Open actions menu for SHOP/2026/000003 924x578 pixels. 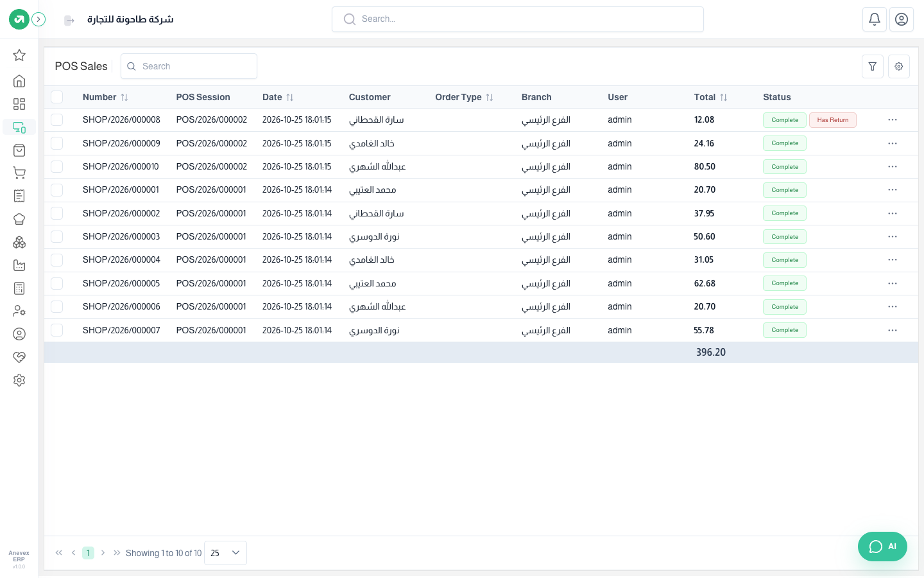[893, 236]
